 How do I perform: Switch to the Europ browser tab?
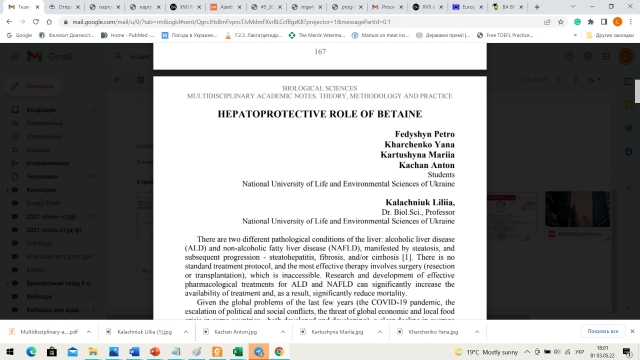[x=469, y=7]
